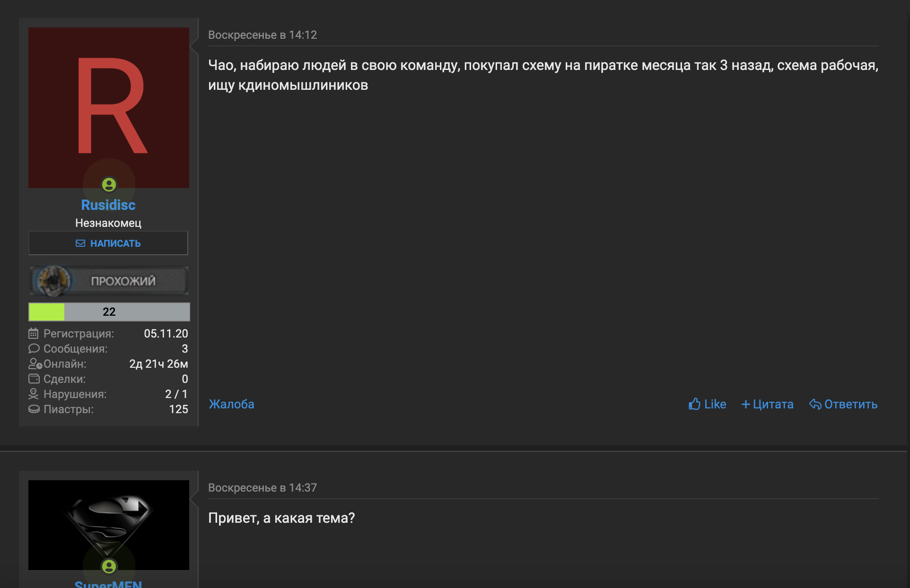
Task: Click the speech bubble icon next to Сообщения
Action: click(34, 348)
